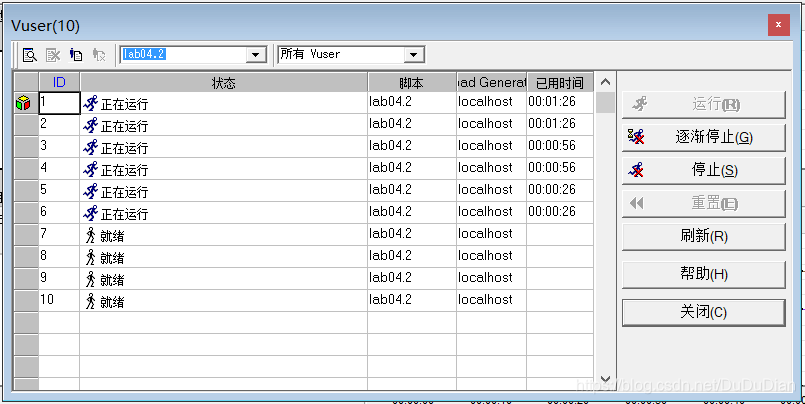
Task: Click the 停止(S) button
Action: click(x=703, y=170)
